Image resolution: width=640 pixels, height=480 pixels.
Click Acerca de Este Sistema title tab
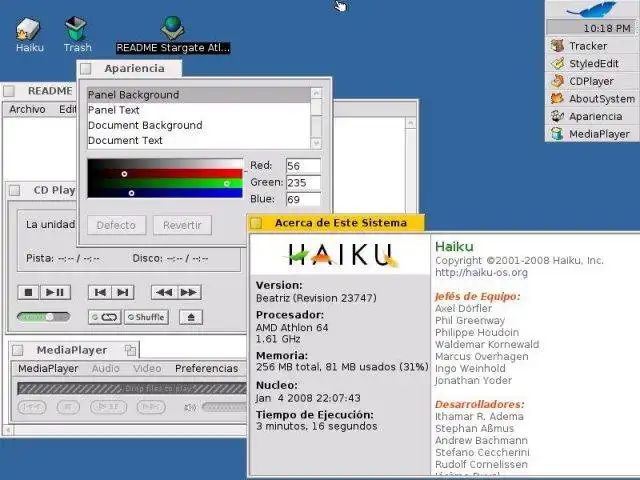pos(336,223)
